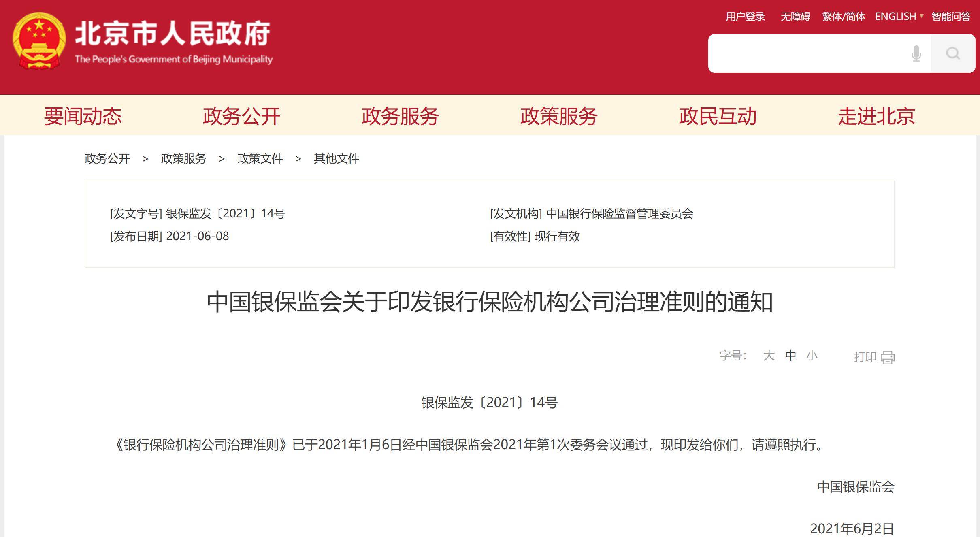The width and height of the screenshot is (980, 537).
Task: Select large font size 大
Action: 769,356
